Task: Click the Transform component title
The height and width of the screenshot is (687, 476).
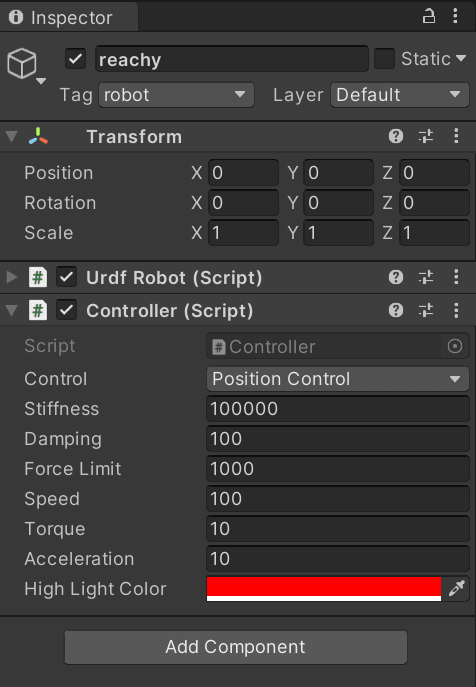Action: (134, 137)
